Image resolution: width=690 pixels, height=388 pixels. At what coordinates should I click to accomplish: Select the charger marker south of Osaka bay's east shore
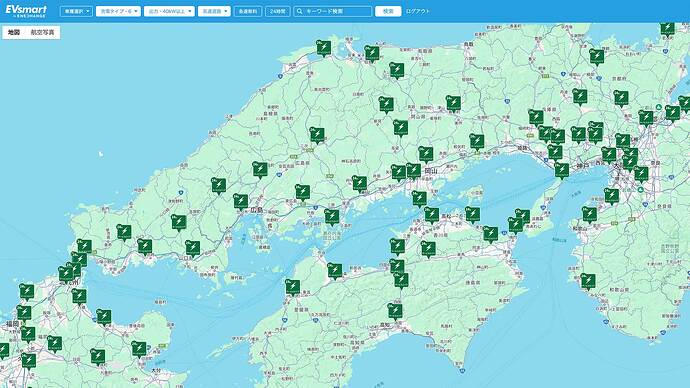(x=611, y=196)
